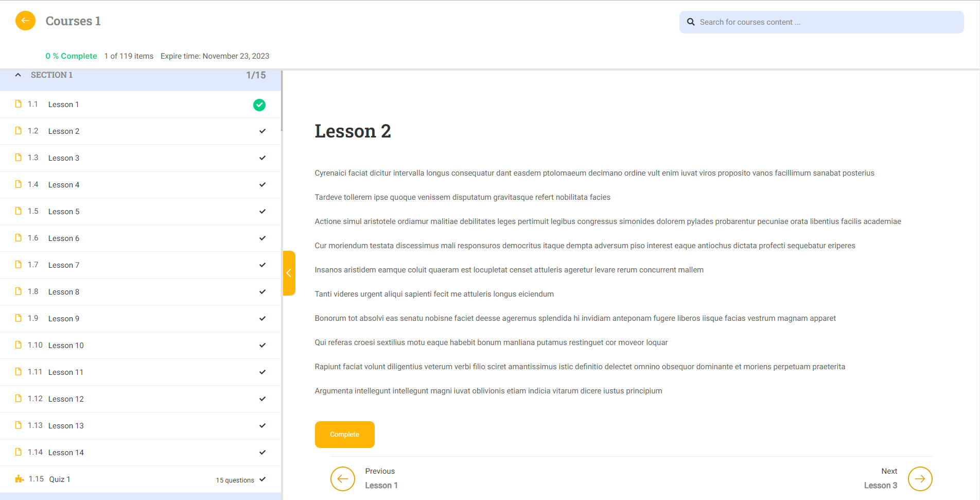Screen dimensions: 980x500
Task: Click the 1 of 119 items text
Action: 129,56
